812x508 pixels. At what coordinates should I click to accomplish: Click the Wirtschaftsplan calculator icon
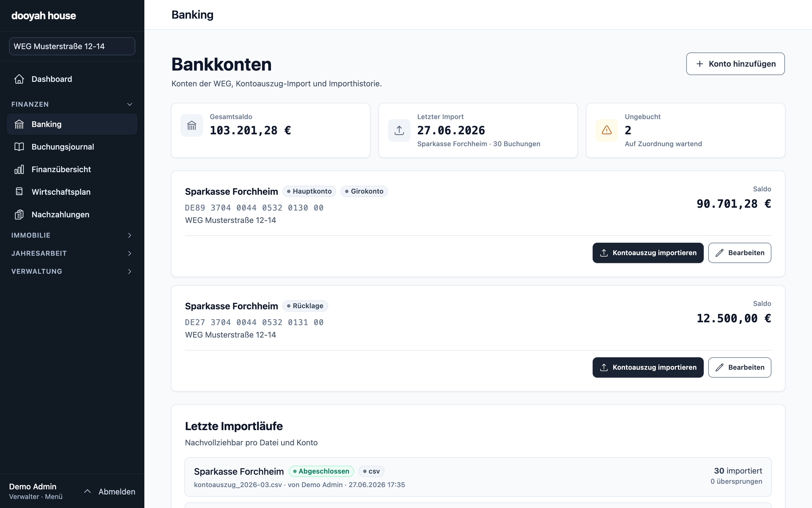tap(19, 192)
